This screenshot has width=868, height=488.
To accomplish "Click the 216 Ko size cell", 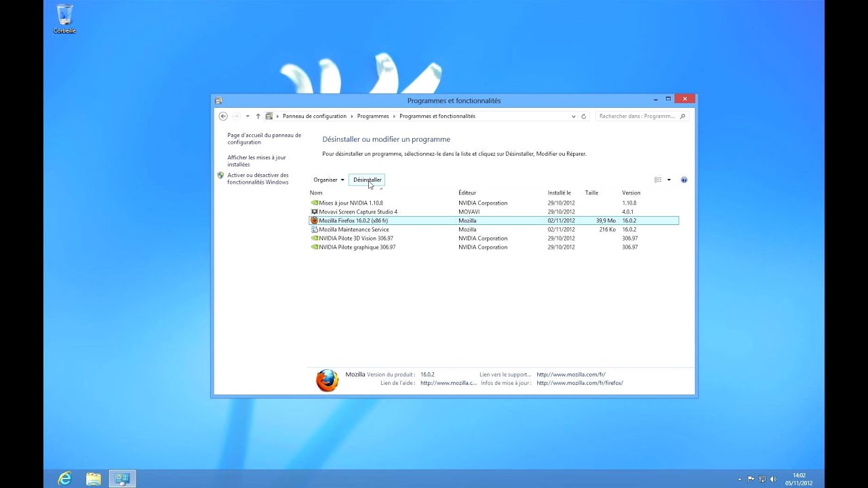I will (608, 229).
